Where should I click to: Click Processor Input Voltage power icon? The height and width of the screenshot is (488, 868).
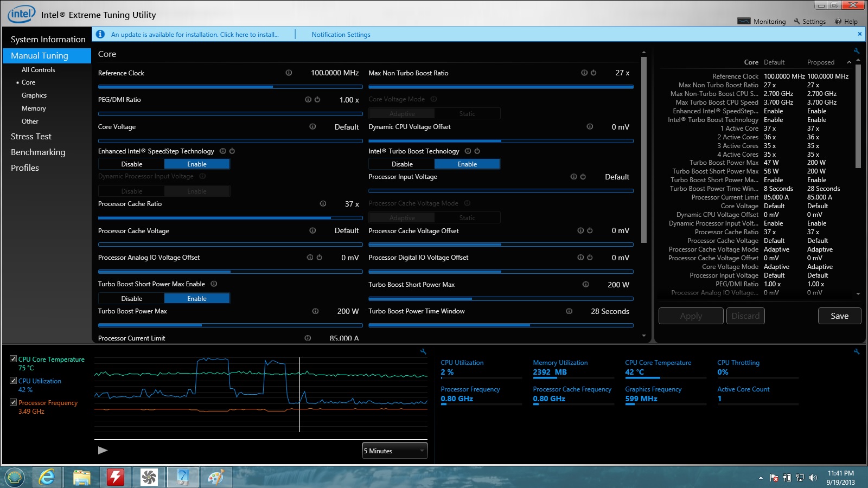coord(583,177)
